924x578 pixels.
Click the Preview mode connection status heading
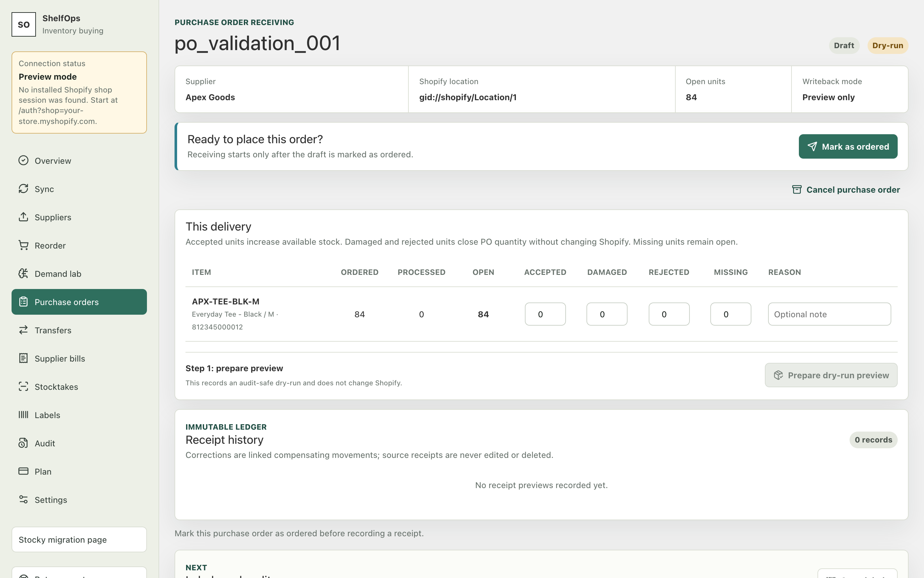(x=48, y=76)
